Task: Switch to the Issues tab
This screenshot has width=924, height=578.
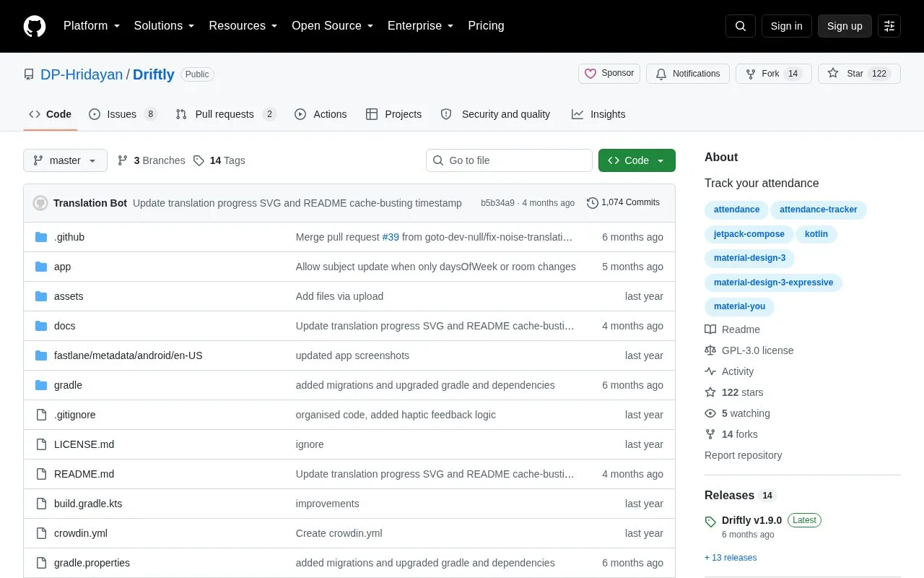Action: [123, 114]
